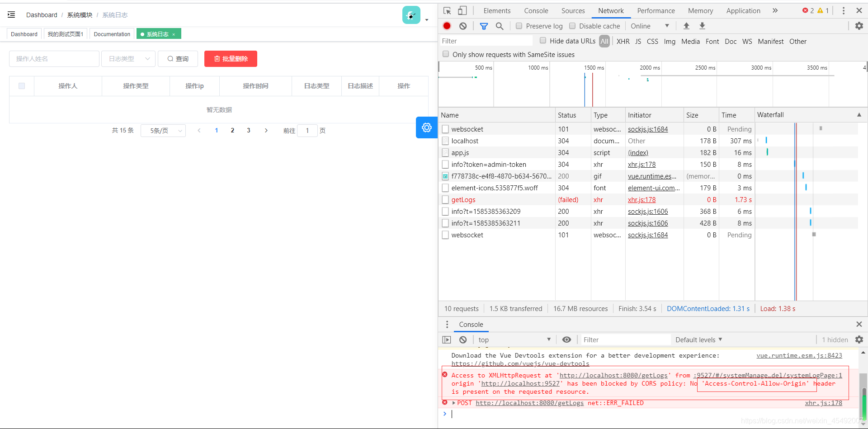Enable Disable cache checkbox
This screenshot has height=429, width=868.
tap(572, 26)
